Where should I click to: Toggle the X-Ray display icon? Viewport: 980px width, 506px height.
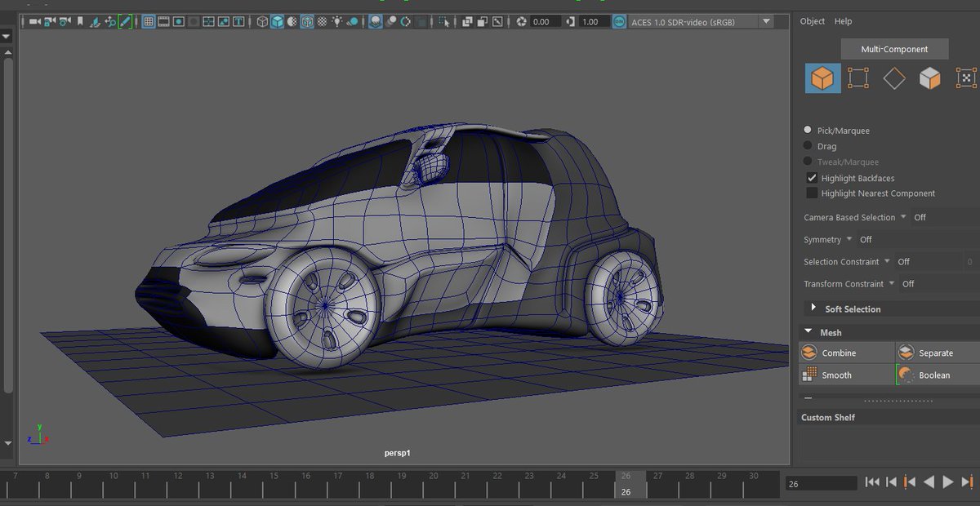click(466, 22)
